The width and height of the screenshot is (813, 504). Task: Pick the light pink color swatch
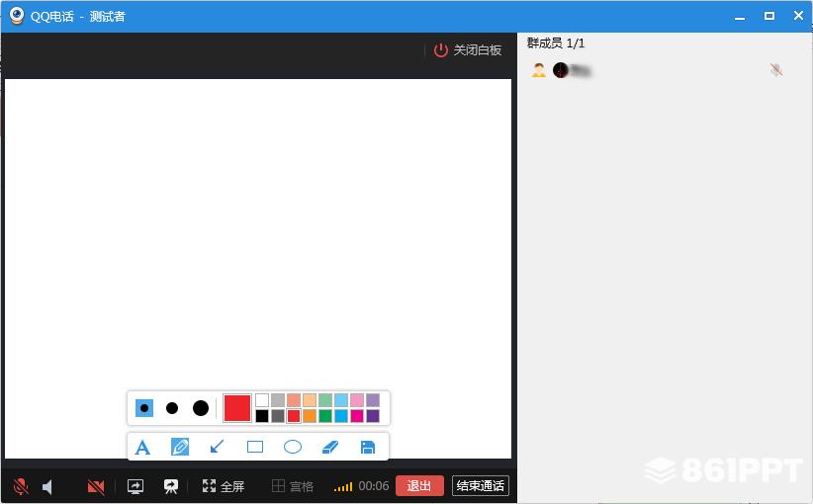[357, 400]
